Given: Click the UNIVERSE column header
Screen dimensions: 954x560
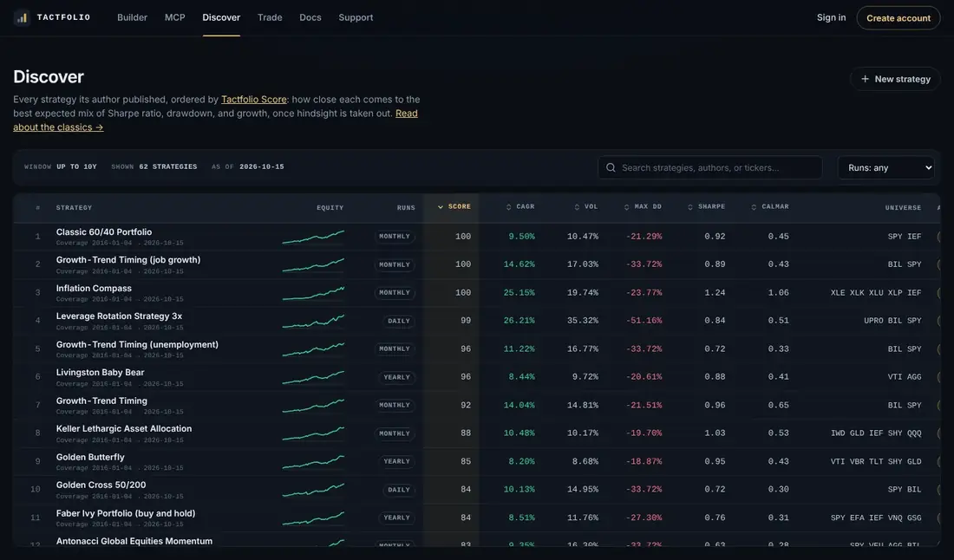Looking at the screenshot, I should pos(903,208).
